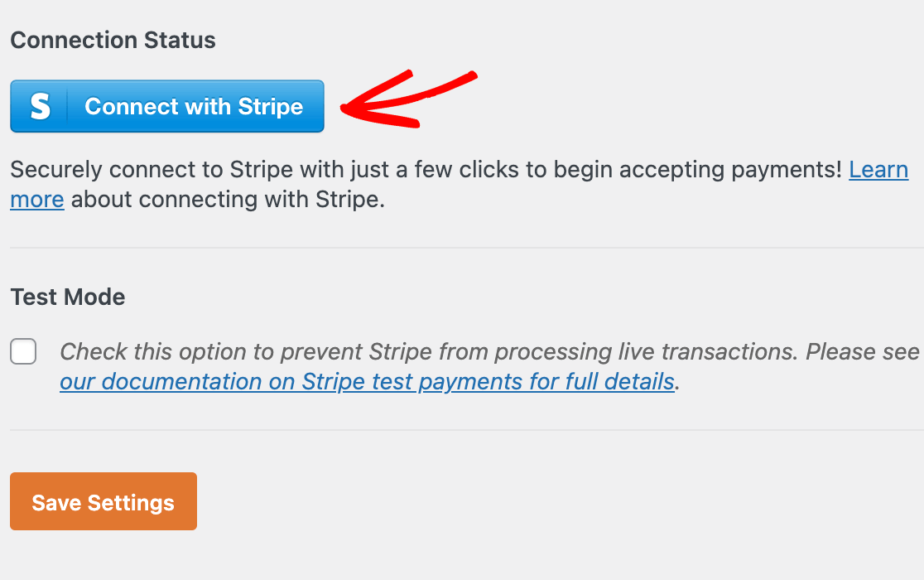924x580 pixels.
Task: Open the Learn more link about connecting with Stripe
Action: [878, 169]
